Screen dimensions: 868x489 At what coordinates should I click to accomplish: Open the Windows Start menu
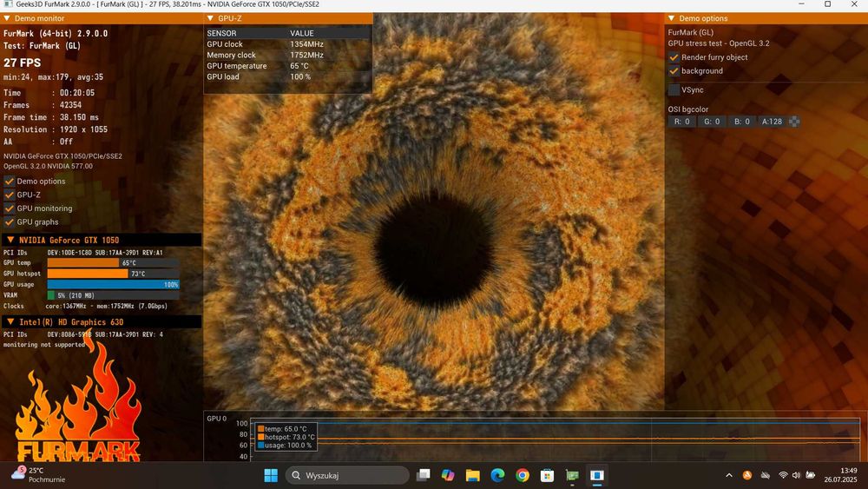[x=271, y=475]
